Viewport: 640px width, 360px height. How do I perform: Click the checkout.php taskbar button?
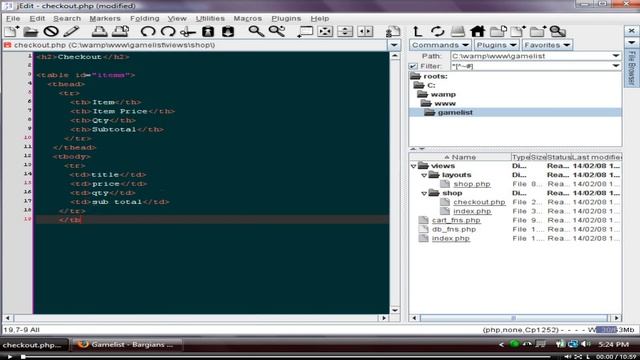pyautogui.click(x=33, y=345)
